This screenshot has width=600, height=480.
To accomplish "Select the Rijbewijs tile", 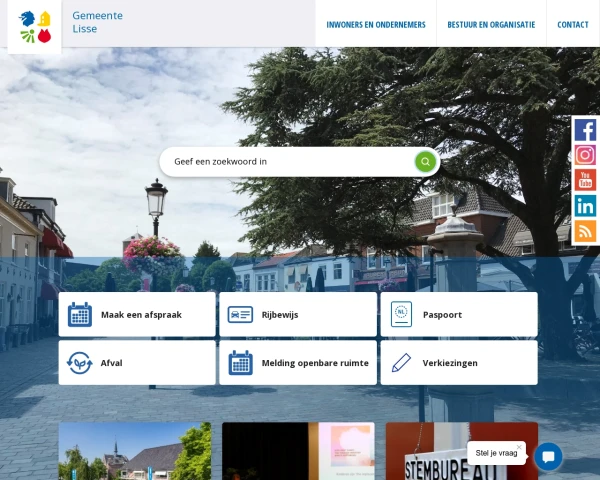I will click(298, 314).
